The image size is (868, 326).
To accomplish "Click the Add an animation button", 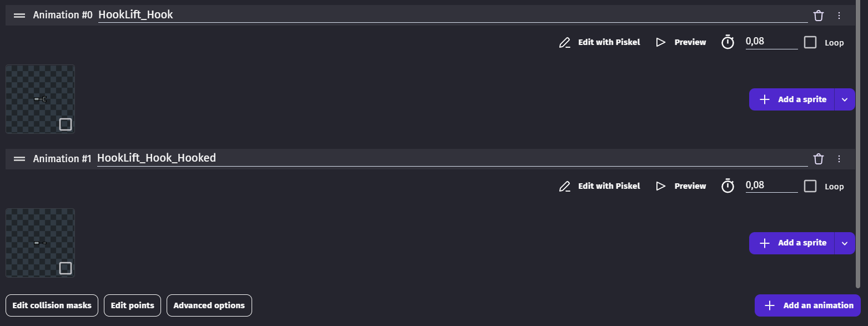I will [x=807, y=305].
